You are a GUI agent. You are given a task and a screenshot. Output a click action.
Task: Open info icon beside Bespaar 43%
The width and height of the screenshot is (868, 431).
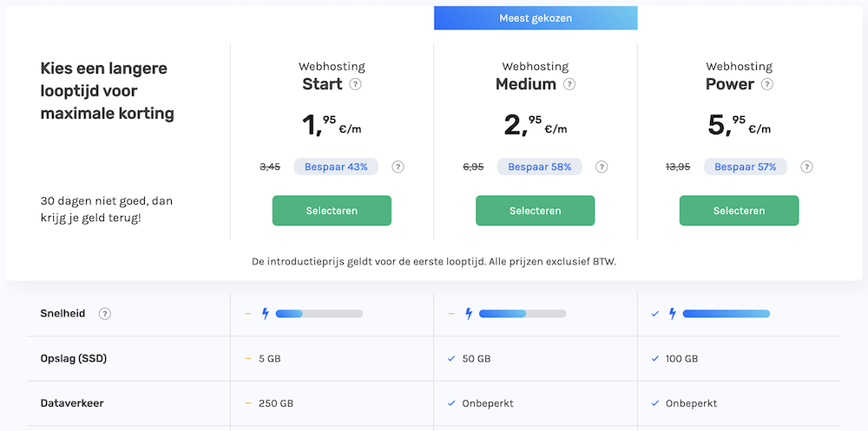coord(398,167)
